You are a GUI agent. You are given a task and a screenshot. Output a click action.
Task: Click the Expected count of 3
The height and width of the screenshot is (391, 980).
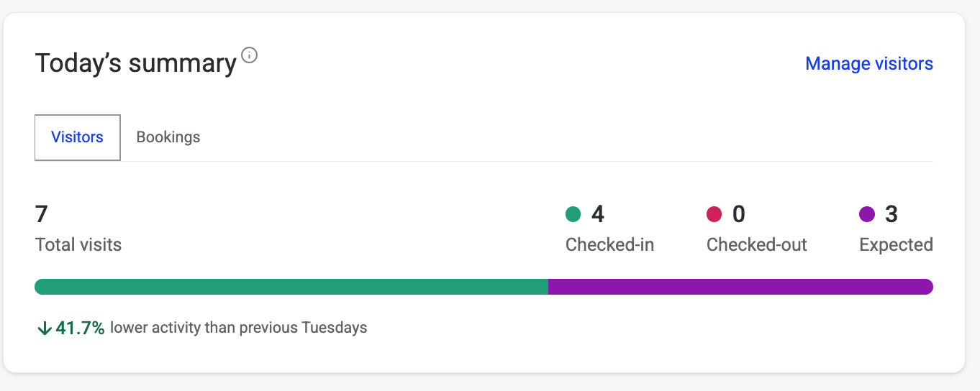(x=891, y=214)
